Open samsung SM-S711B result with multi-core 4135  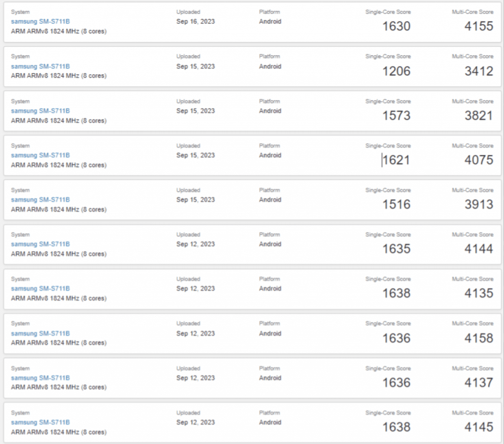(40, 289)
